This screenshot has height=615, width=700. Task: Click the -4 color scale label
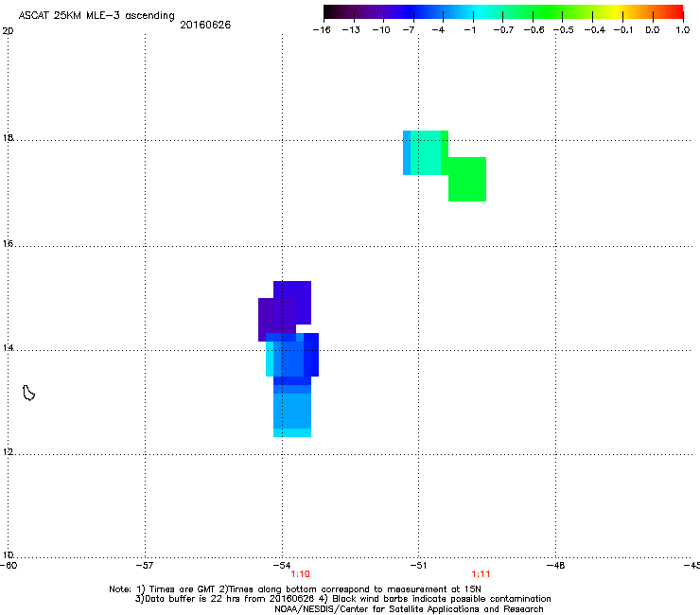click(x=438, y=30)
